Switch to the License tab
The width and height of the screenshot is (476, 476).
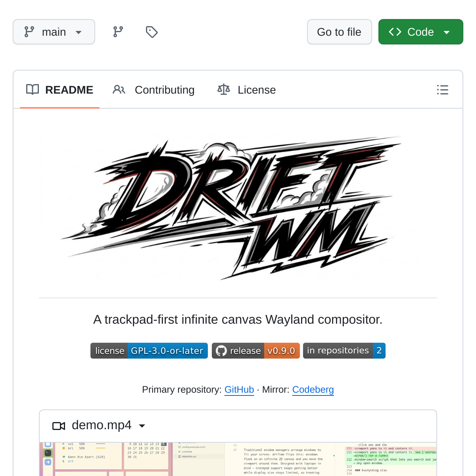(247, 90)
